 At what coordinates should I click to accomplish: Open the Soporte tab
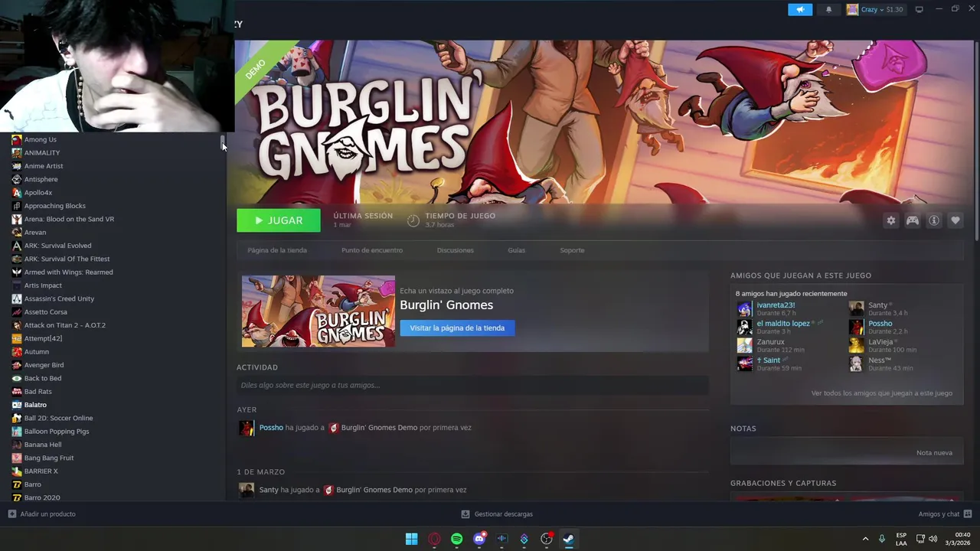click(572, 250)
